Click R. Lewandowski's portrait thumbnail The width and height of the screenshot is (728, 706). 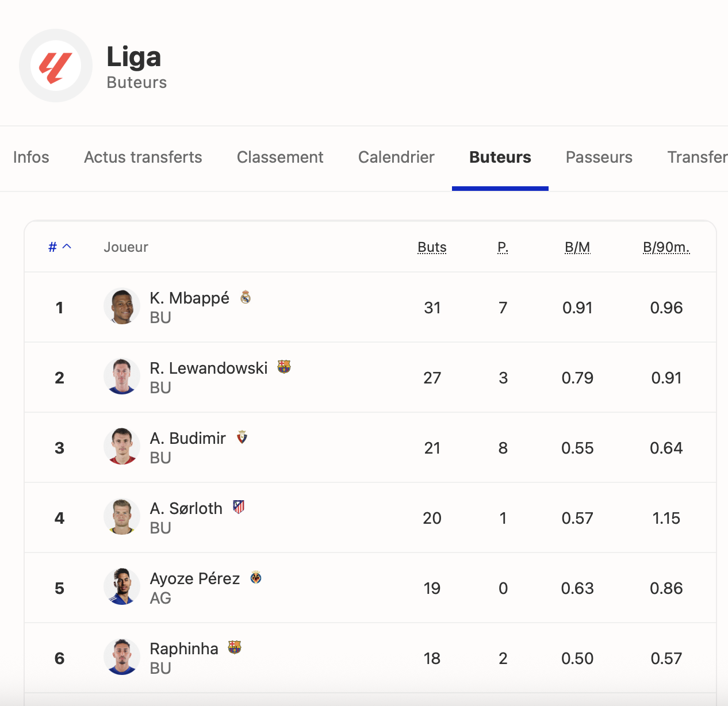tap(122, 377)
